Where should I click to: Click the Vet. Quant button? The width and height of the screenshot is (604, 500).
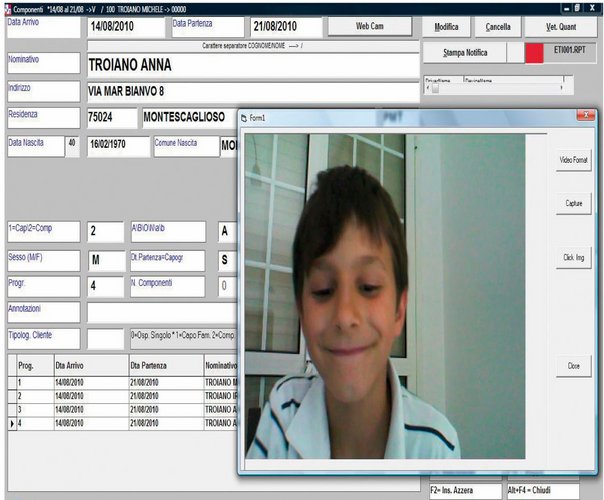point(562,27)
